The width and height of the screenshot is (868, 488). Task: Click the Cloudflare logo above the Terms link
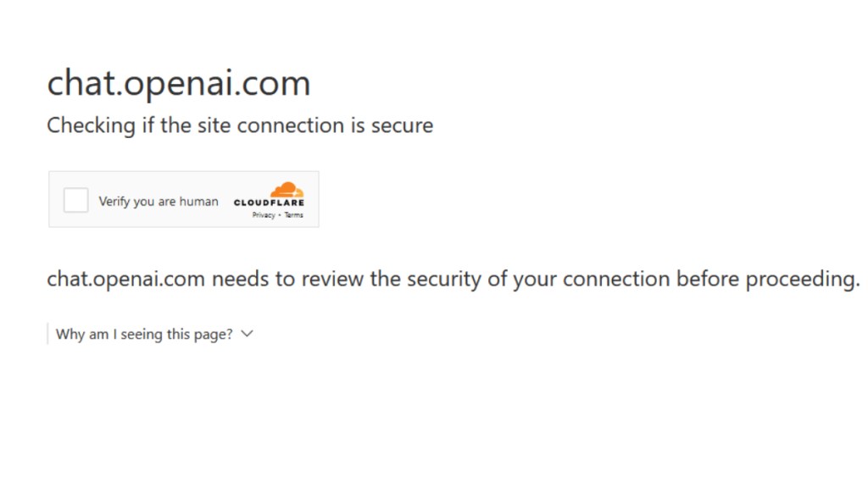coord(284,188)
